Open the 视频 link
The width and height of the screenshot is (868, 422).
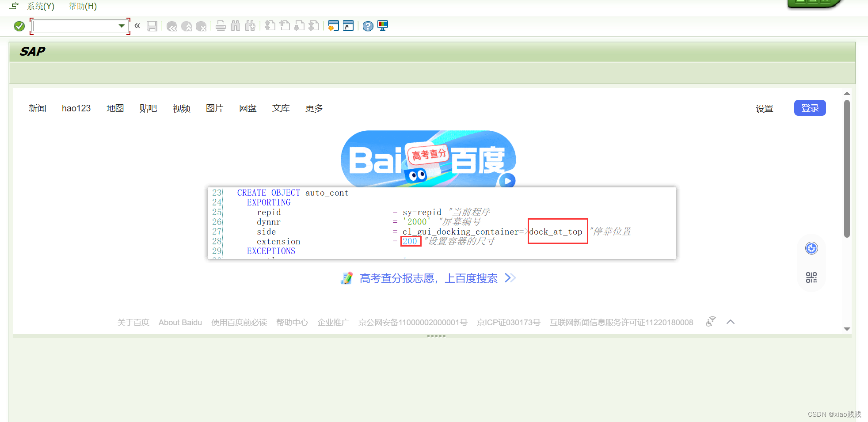[181, 108]
